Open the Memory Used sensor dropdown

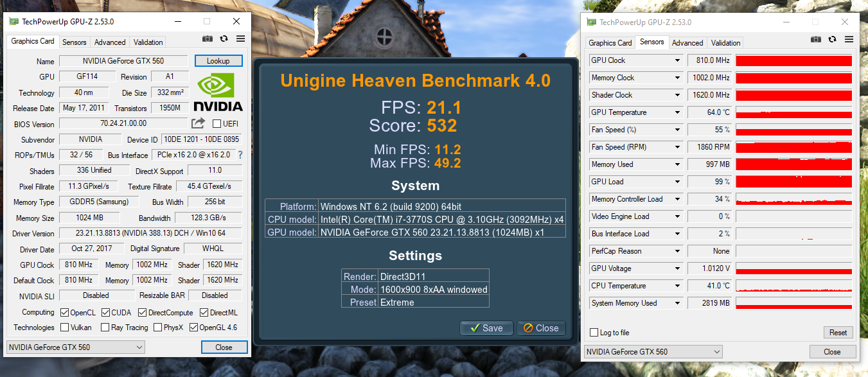point(677,164)
